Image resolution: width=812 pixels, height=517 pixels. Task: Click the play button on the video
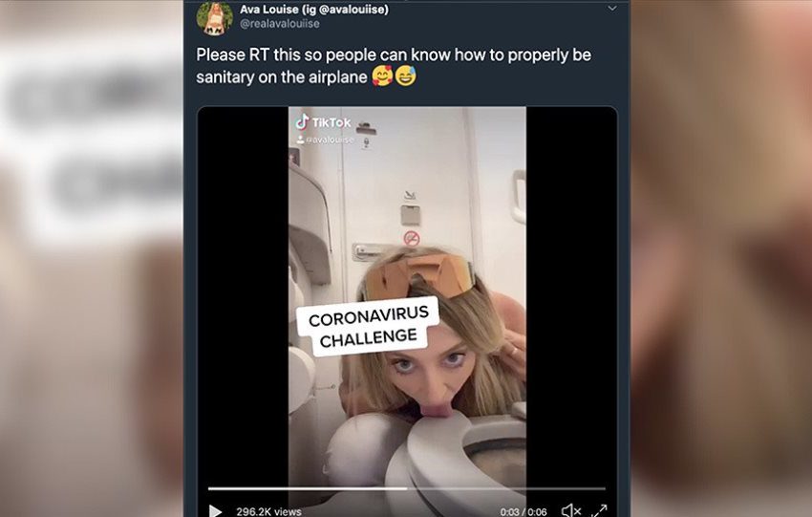[x=216, y=511]
